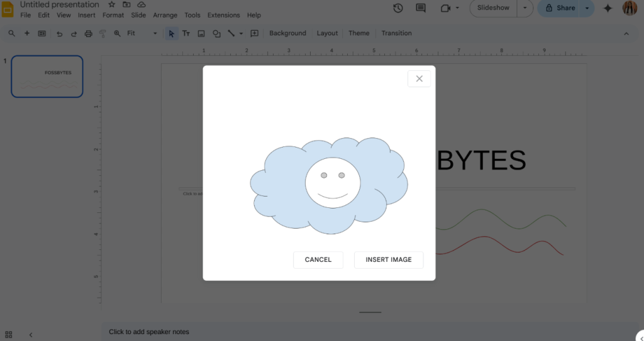This screenshot has height=341, width=644.
Task: Open the grid view icon
Action: (9, 335)
